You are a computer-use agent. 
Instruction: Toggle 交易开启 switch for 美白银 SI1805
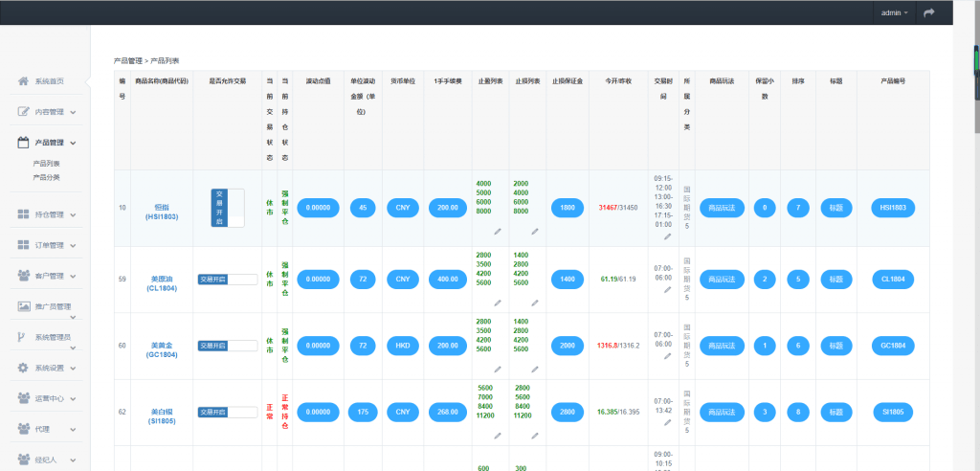coord(228,413)
